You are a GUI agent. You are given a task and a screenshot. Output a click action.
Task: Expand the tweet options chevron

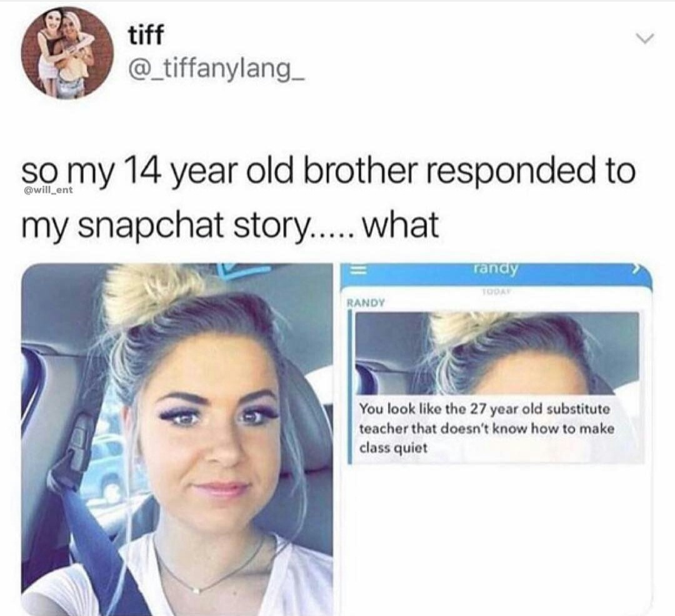pos(644,38)
